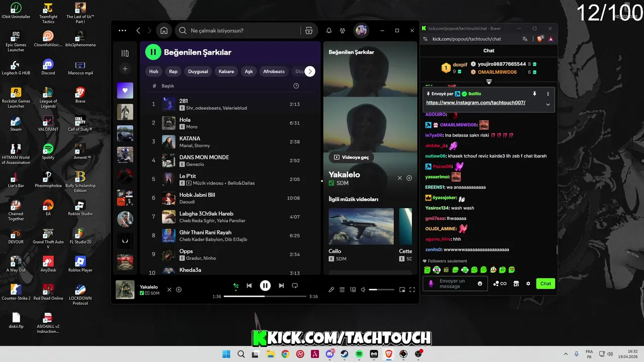The height and width of the screenshot is (362, 644).
Task: Adjust the Spotify volume slider
Action: pyautogui.click(x=382, y=290)
